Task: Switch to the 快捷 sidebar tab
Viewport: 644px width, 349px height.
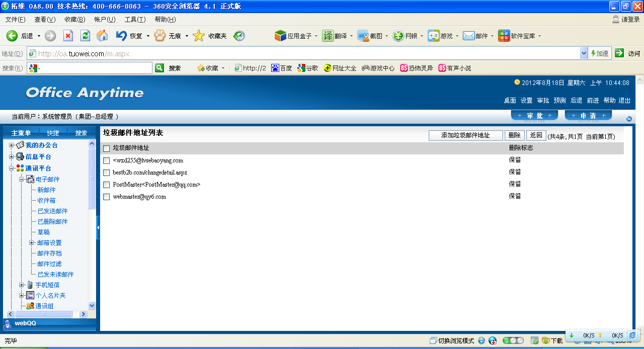Action: [x=53, y=133]
